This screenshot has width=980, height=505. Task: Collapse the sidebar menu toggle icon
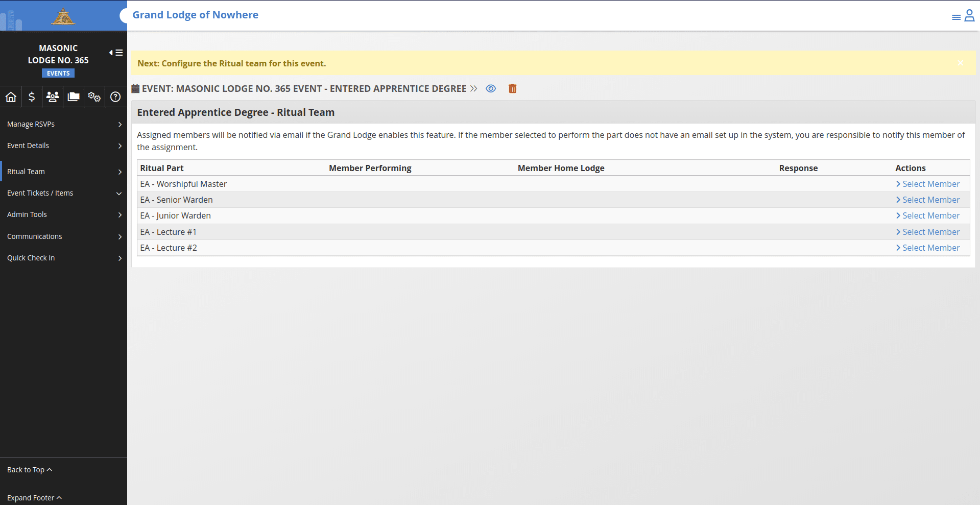(x=116, y=53)
